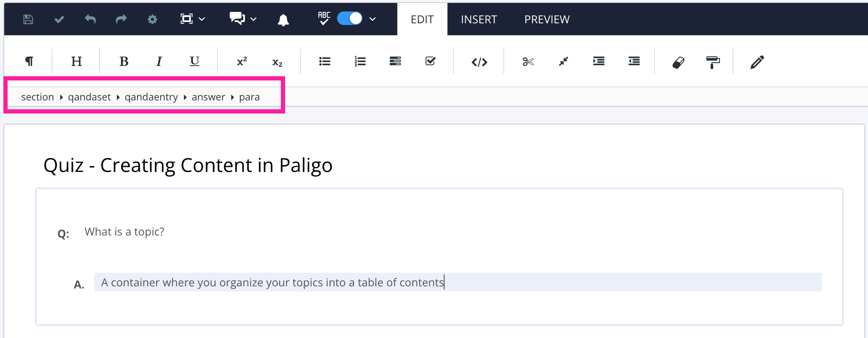The height and width of the screenshot is (338, 868).
Task: Apply subscript formatting
Action: 277,63
